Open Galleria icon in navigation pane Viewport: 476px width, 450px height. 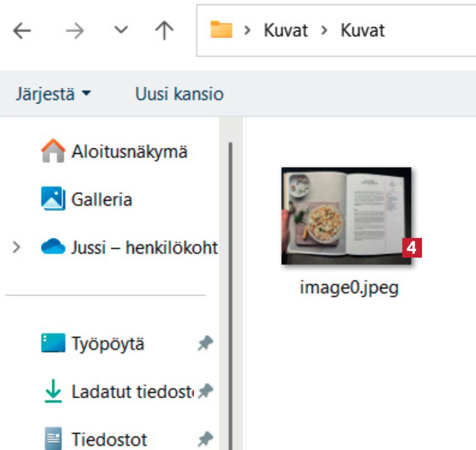(x=53, y=200)
